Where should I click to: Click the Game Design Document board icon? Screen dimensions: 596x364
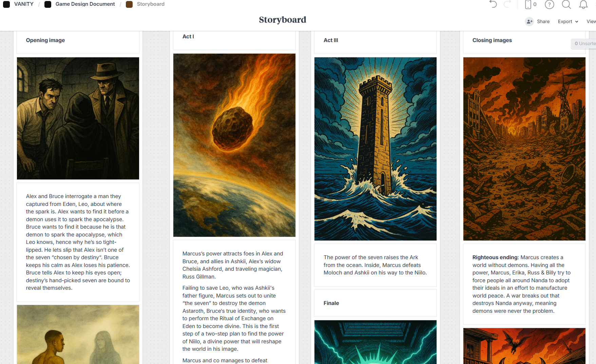(48, 4)
